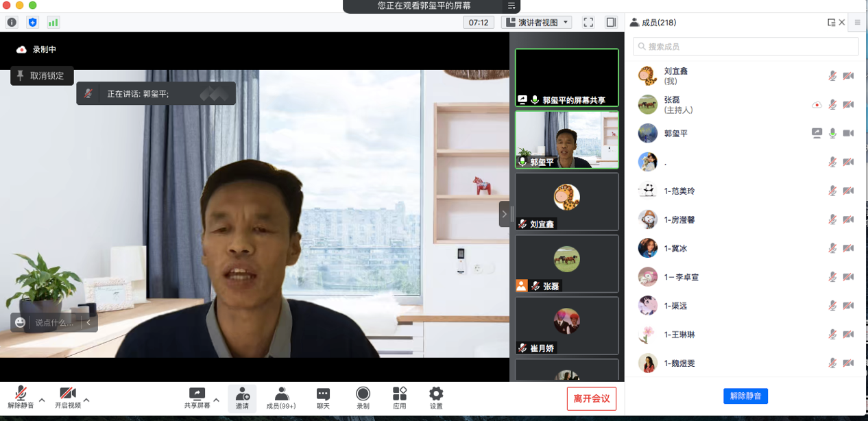Image resolution: width=868 pixels, height=421 pixels.
Task: Expand audio options arrow beside 解除静音
Action: pos(42,400)
